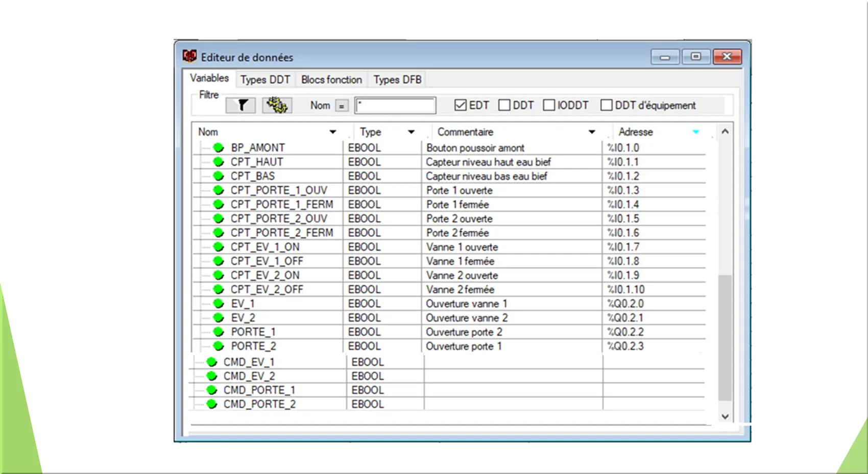This screenshot has width=868, height=474.
Task: Select the green icon of EV_1
Action: click(219, 304)
